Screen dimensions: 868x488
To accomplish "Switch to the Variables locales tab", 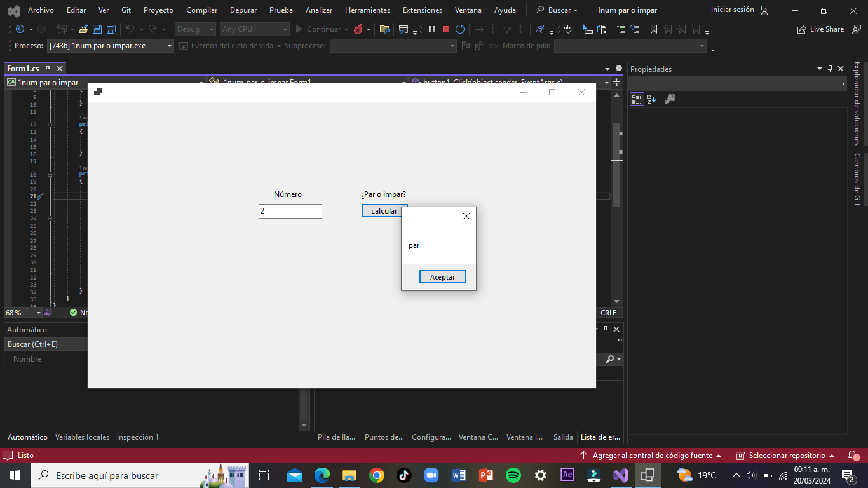I will coord(82,437).
